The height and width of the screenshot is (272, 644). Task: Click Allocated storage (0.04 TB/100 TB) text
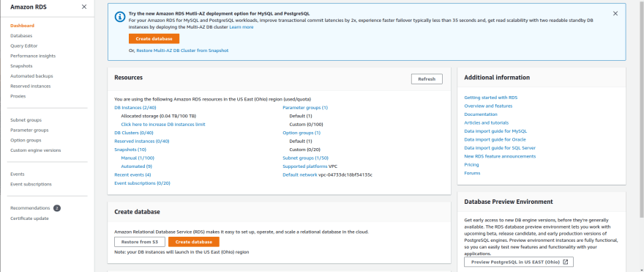(159, 116)
